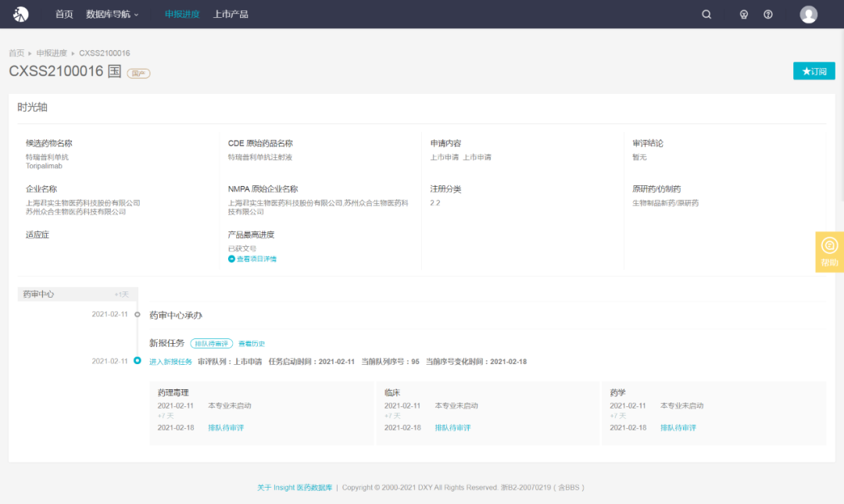Screen dimensions: 844x504
Task: Click the 查看历史 link
Action: point(252,344)
